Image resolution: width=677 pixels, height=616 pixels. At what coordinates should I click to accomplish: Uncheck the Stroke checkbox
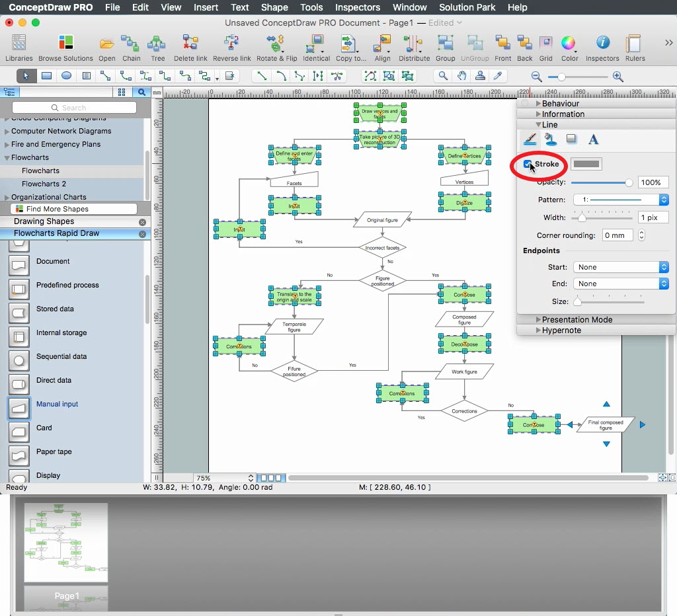click(x=528, y=165)
